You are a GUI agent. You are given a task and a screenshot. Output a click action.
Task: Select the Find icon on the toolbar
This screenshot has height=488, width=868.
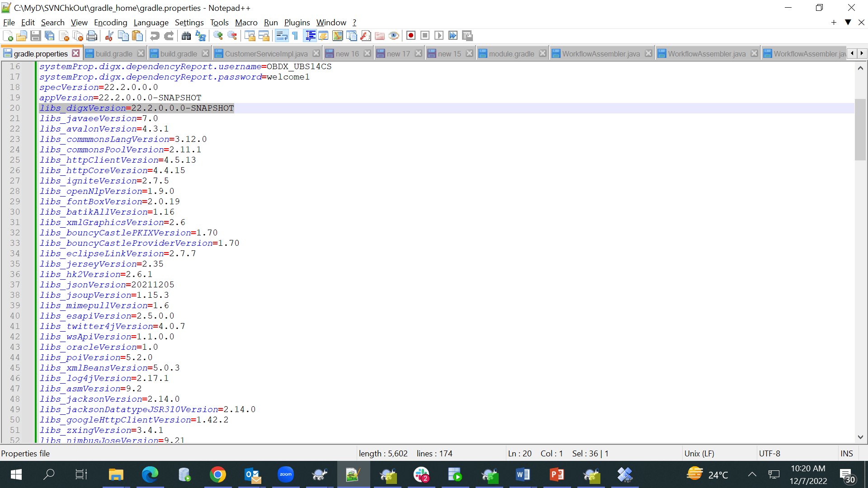[x=186, y=36]
